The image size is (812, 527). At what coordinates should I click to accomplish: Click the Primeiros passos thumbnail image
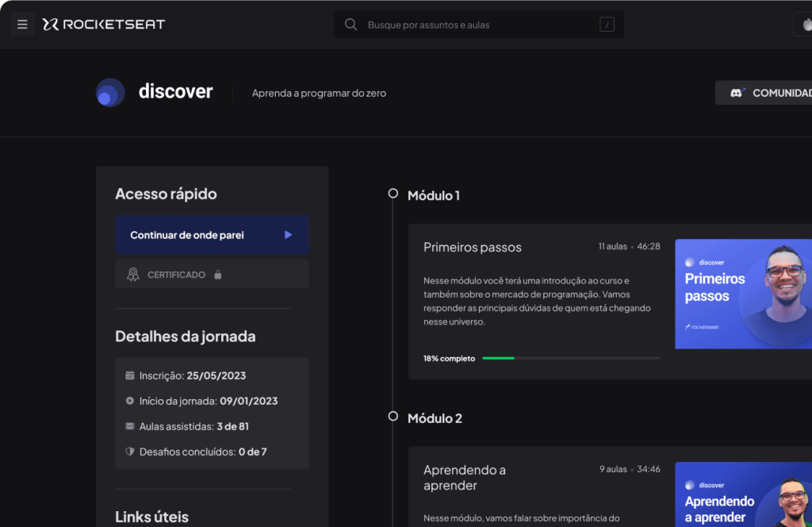click(x=743, y=294)
